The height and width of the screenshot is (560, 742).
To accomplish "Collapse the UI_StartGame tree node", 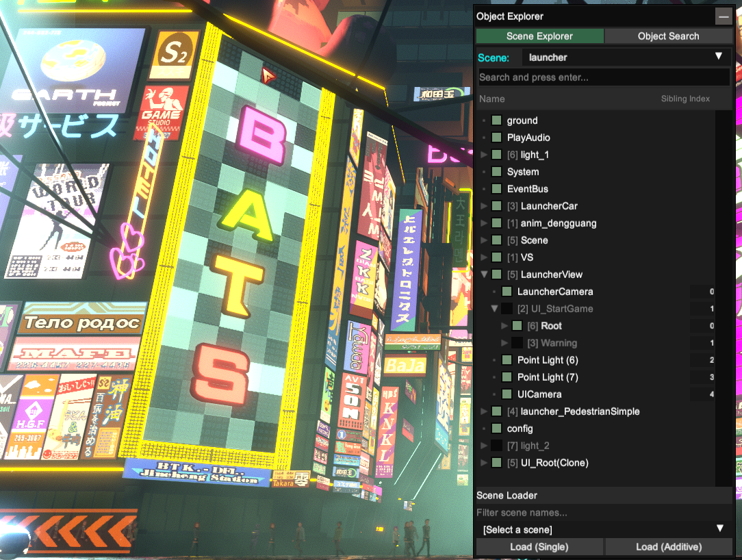I will (494, 309).
